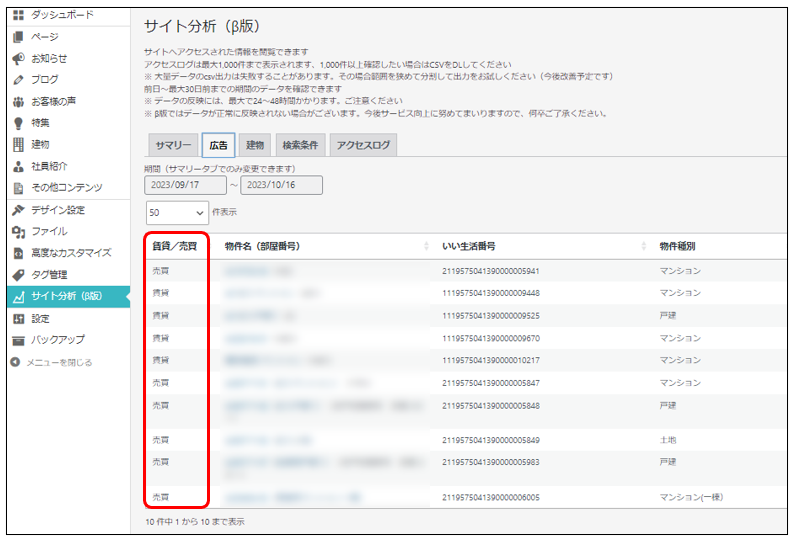The image size is (795, 541).
Task: Click the lightbulb icon for 特集
Action: tap(17, 123)
